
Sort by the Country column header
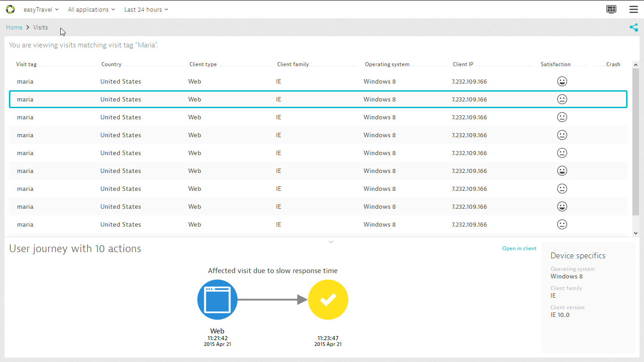[111, 64]
